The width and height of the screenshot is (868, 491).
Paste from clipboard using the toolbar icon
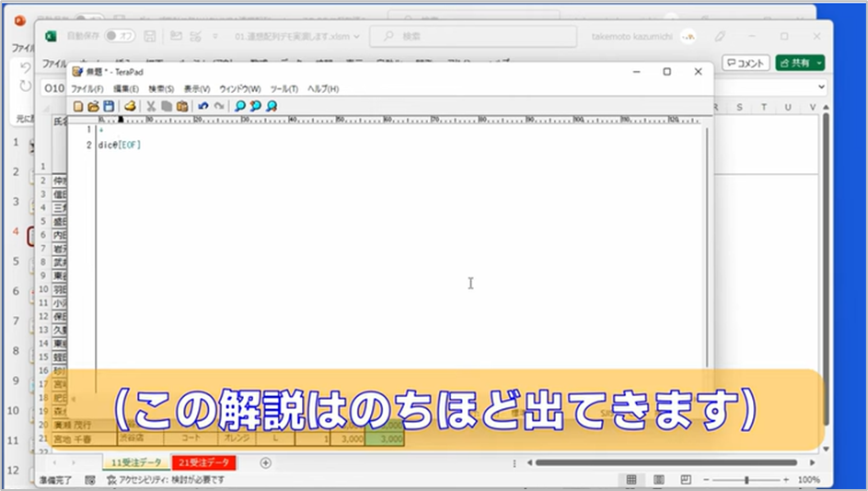(182, 106)
